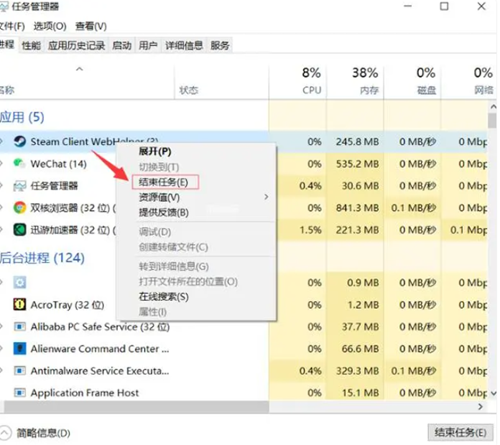Screen dimensions: 500x445
Task: Open the 文件(F) menu
Action: tap(12, 26)
